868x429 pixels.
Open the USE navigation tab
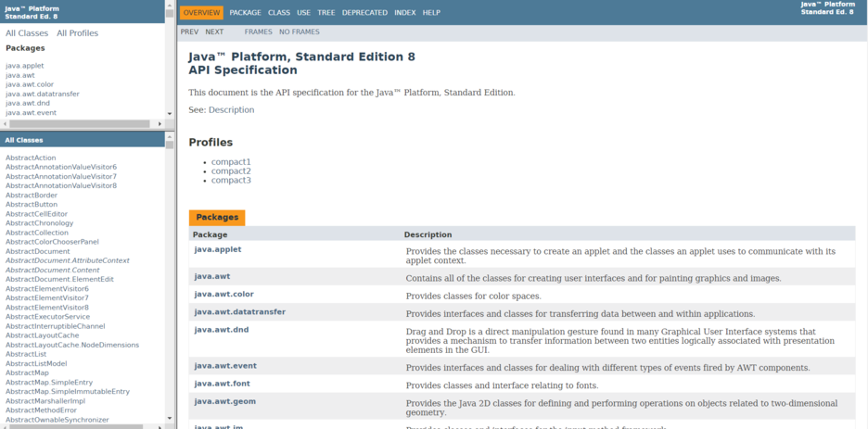click(x=303, y=13)
